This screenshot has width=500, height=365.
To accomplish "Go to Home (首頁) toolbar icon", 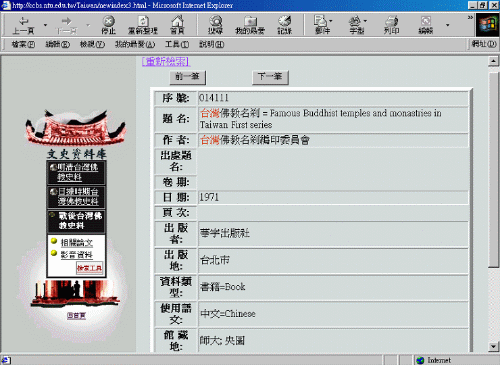I will [177, 25].
